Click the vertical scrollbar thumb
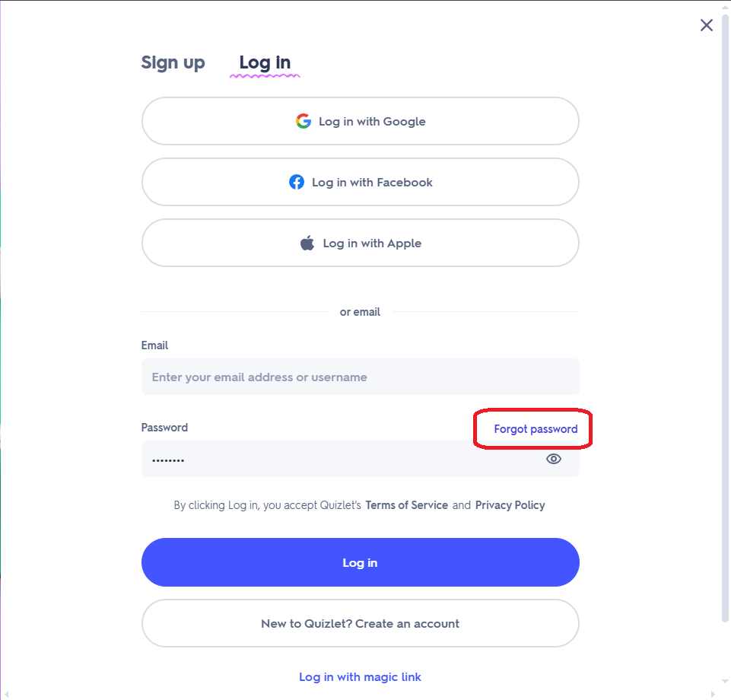Image resolution: width=731 pixels, height=700 pixels. pyautogui.click(x=725, y=318)
